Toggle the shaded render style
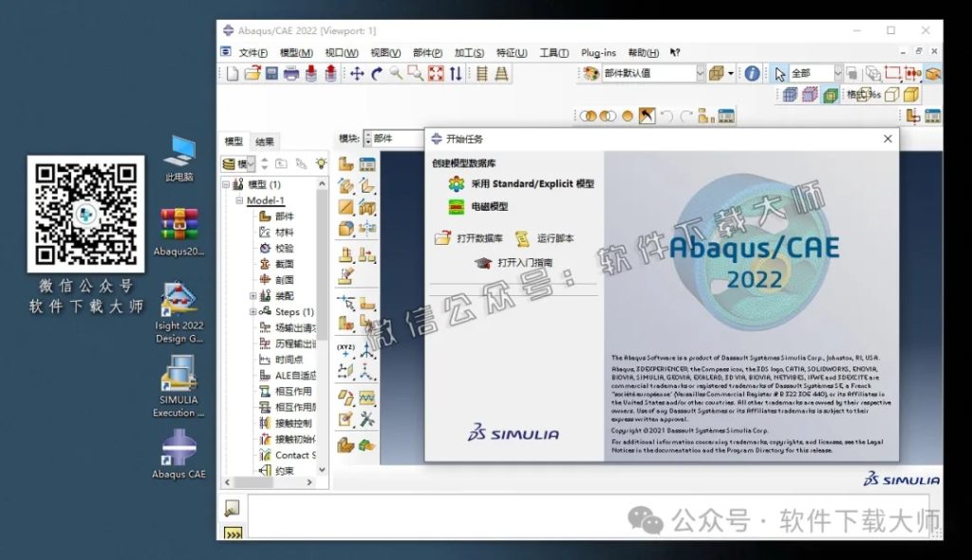The width and height of the screenshot is (972, 560). point(829,95)
